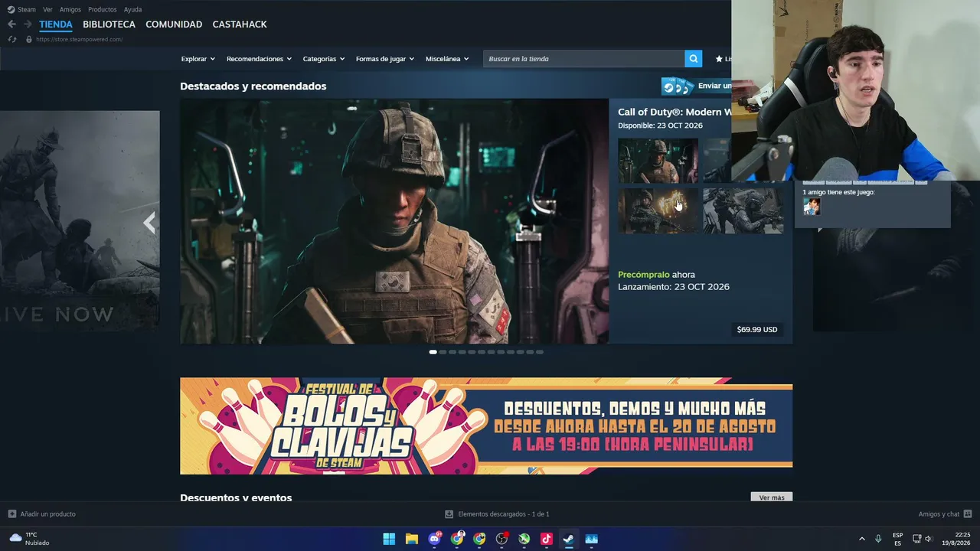
Task: Open the weather widget showing 11°C
Action: coord(29,539)
